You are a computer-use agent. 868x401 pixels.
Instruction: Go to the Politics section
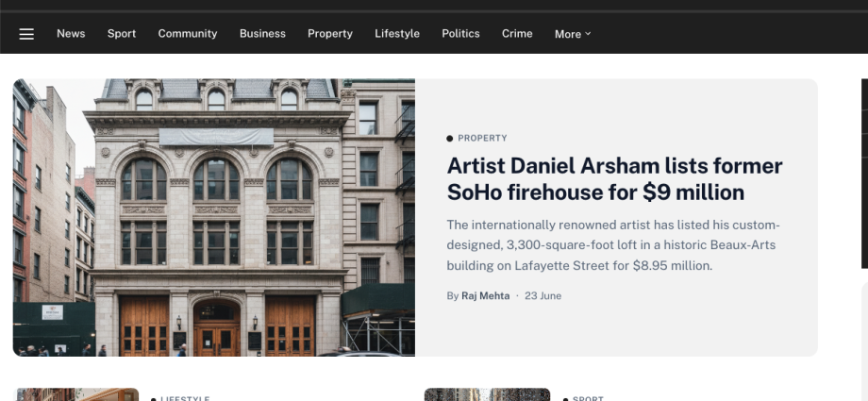pyautogui.click(x=460, y=34)
